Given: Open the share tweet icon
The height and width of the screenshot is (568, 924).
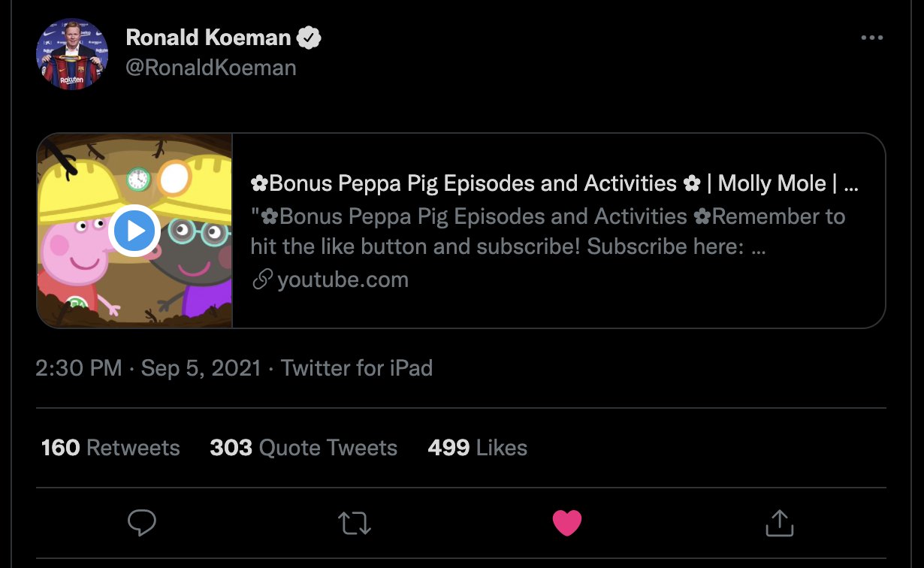Looking at the screenshot, I should [779, 522].
